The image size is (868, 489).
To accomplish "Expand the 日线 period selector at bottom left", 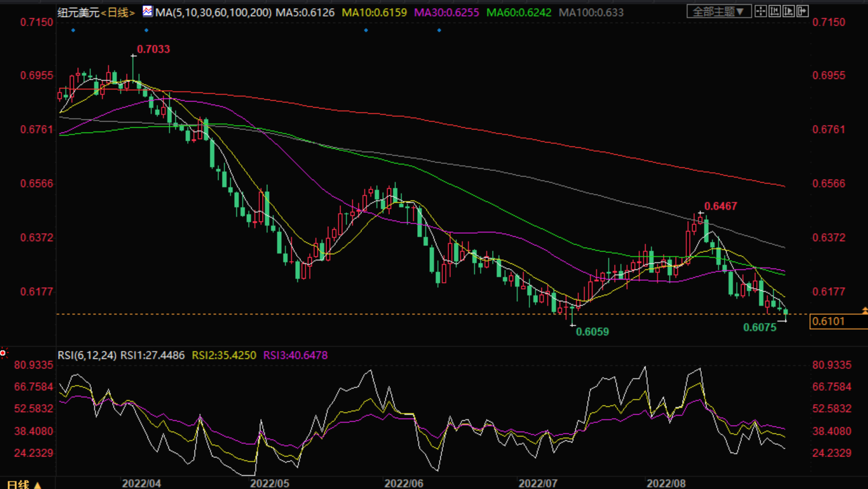I will tap(23, 484).
